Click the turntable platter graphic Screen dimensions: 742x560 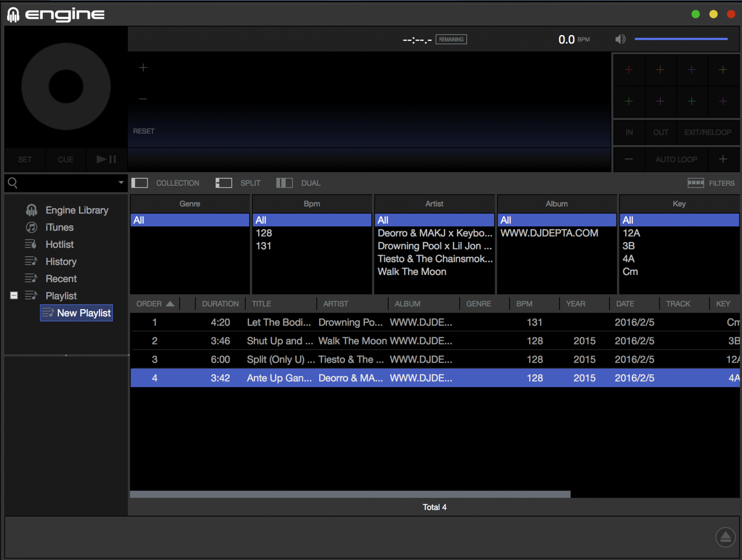click(x=66, y=87)
